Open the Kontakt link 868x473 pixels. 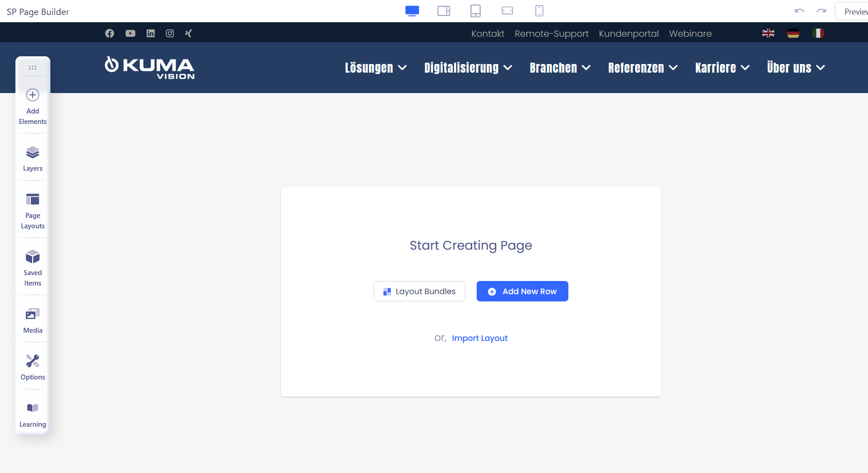[488, 34]
